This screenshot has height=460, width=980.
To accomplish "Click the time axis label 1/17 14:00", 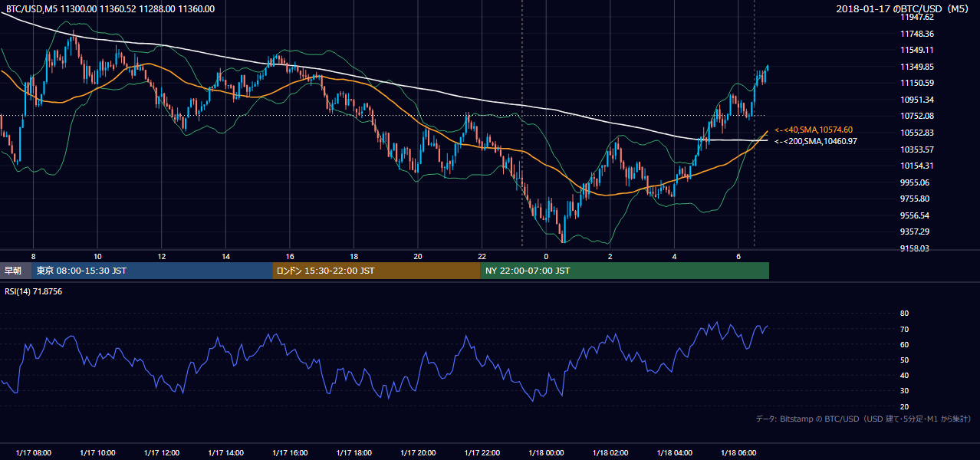I will [225, 453].
